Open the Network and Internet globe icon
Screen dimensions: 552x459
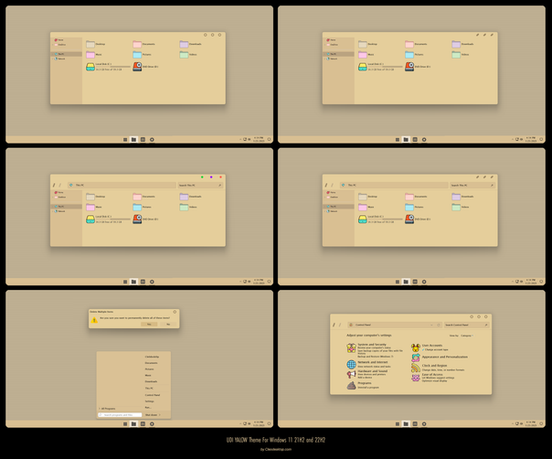(x=351, y=364)
